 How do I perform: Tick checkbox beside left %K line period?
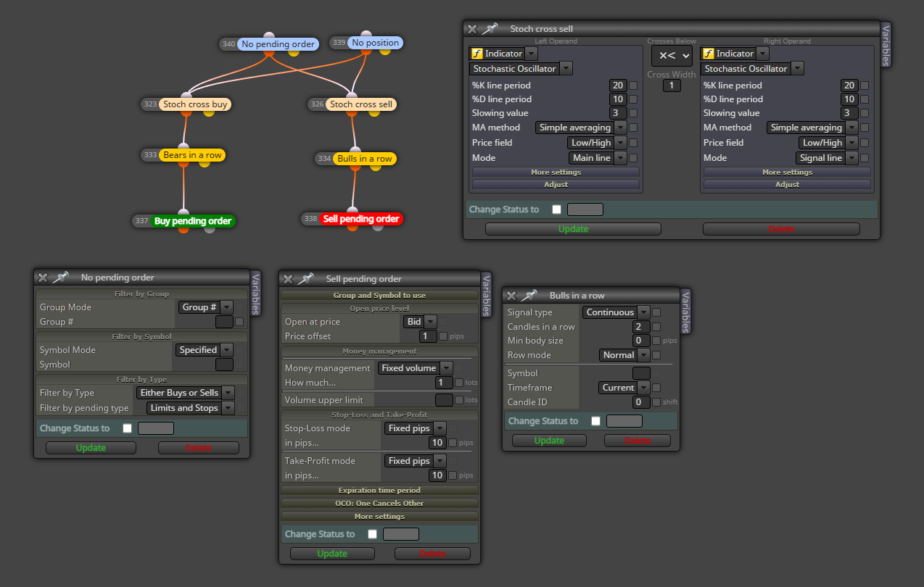633,86
